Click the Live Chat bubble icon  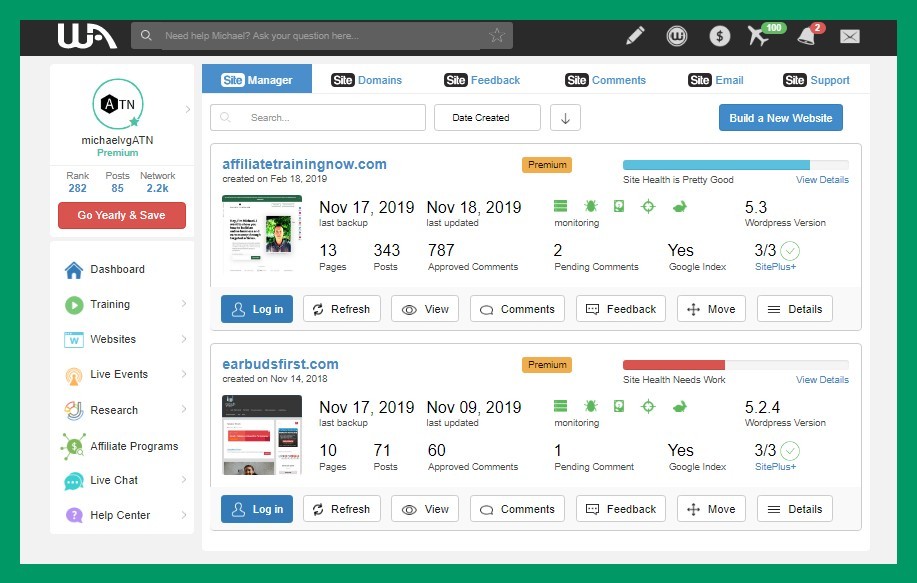point(74,481)
